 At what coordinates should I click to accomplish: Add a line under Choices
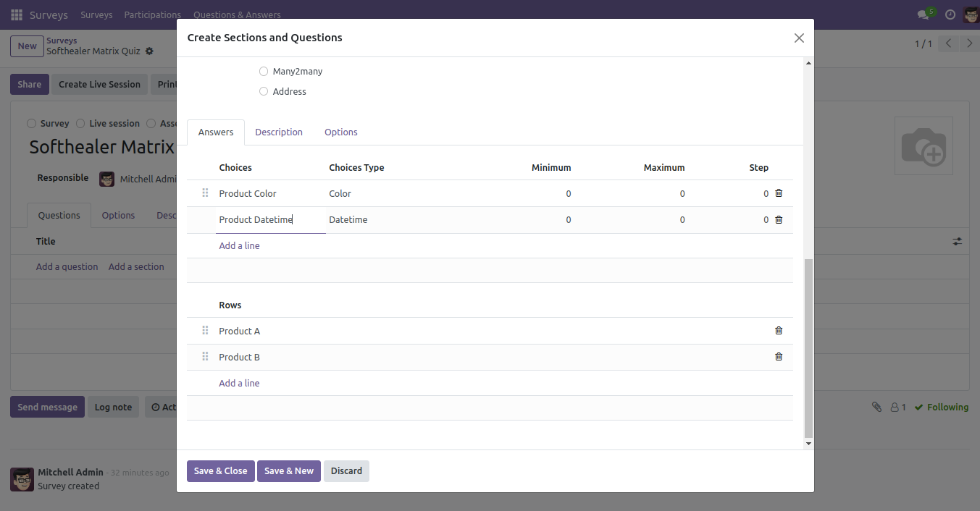point(239,246)
